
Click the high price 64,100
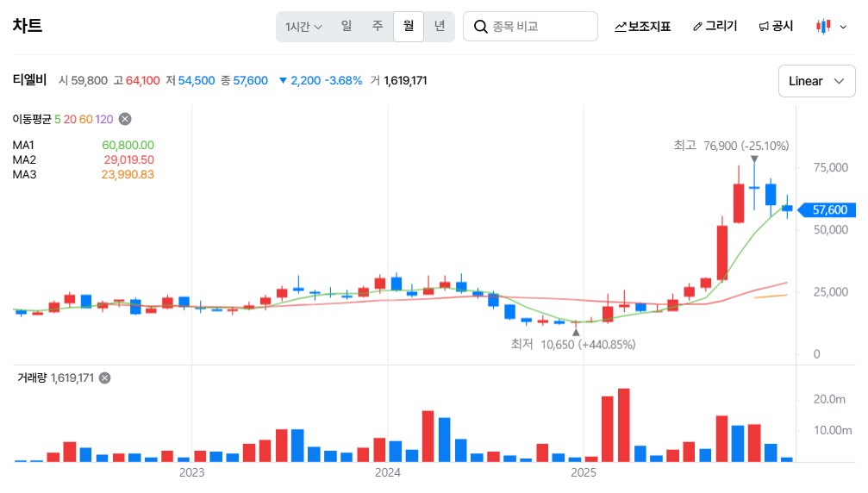point(143,81)
